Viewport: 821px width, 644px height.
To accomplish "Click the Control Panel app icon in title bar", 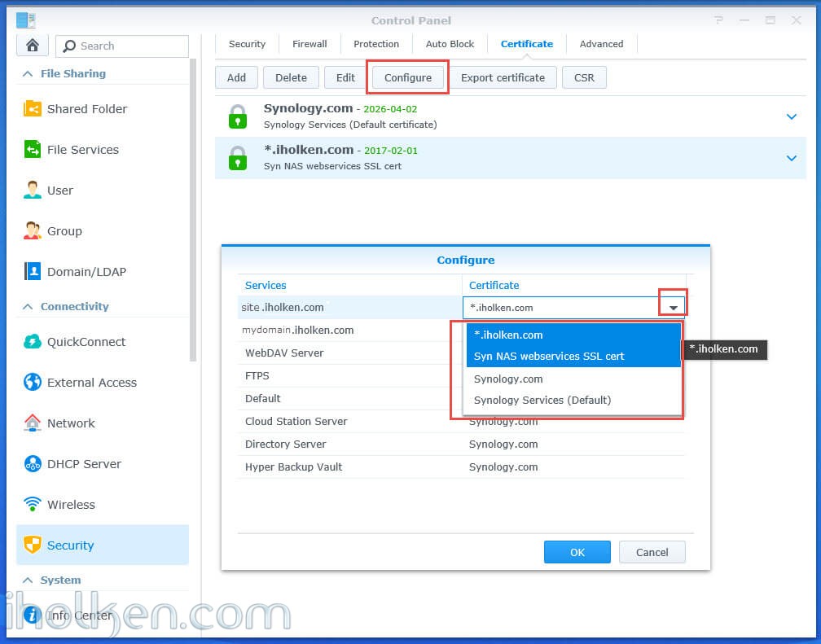I will (25, 20).
